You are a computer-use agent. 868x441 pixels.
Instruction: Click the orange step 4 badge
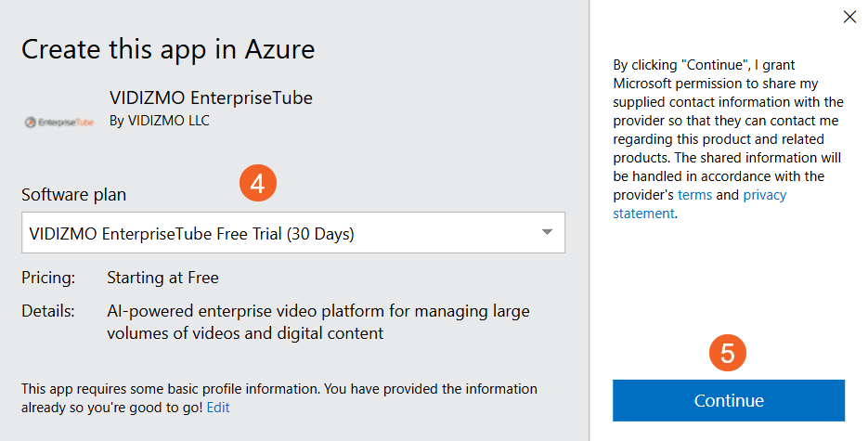click(258, 183)
